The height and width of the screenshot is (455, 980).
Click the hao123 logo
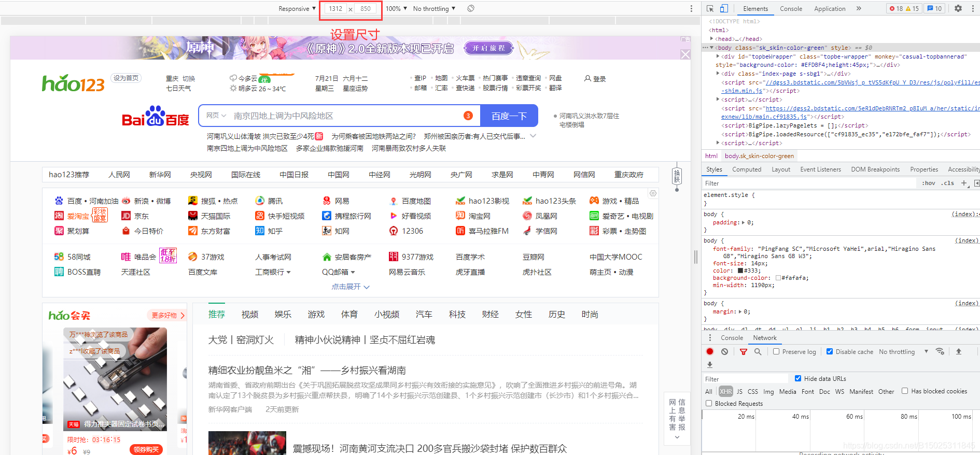point(73,83)
